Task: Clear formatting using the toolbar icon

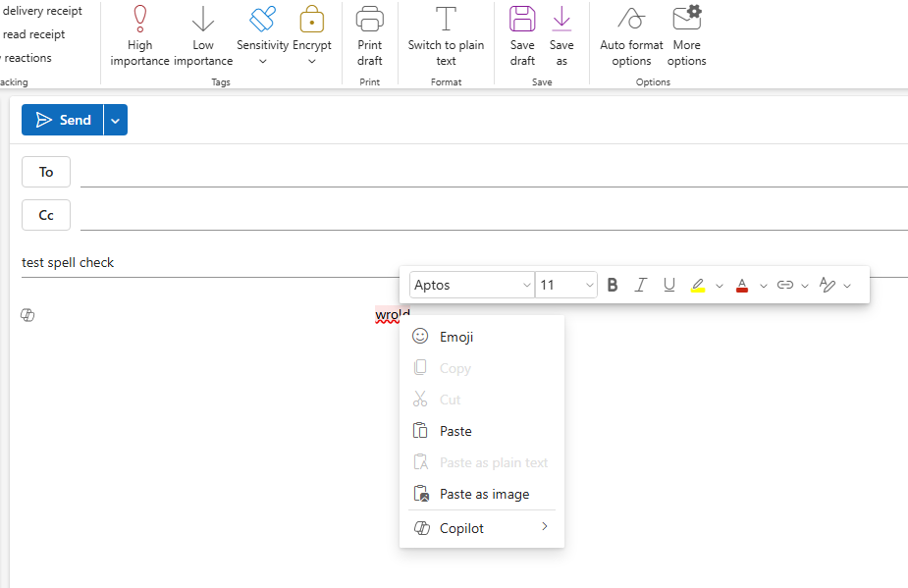Action: coord(829,285)
